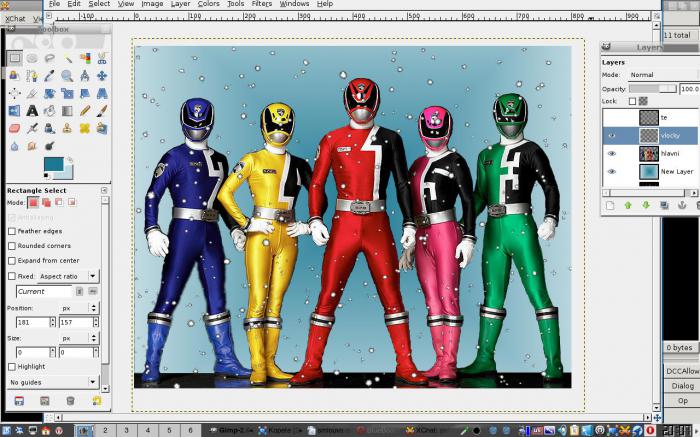The width and height of the screenshot is (700, 437).
Task: Select the Clone stamp tool
Action: [67, 128]
